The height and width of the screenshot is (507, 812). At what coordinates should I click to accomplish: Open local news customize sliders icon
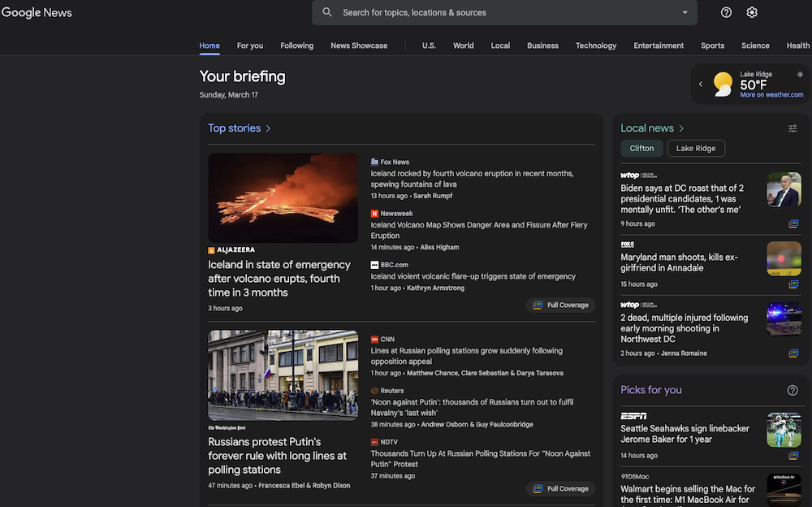pos(793,128)
